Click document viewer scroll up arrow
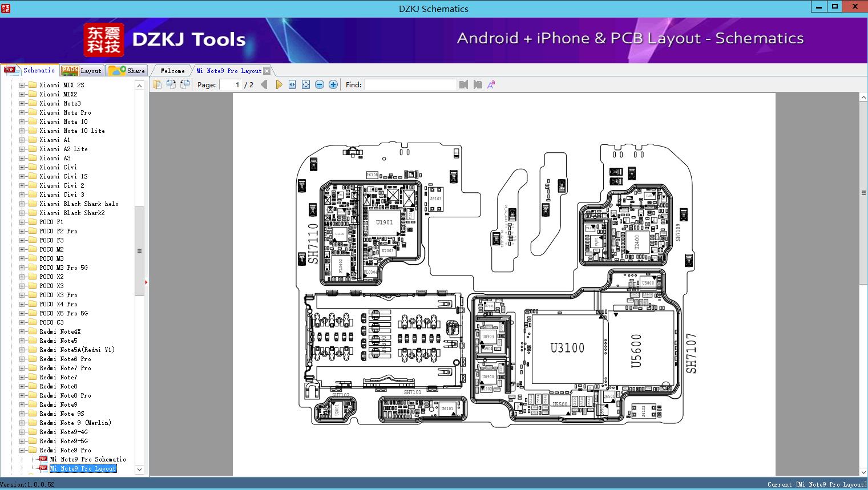The height and width of the screenshot is (490, 868). [x=863, y=98]
